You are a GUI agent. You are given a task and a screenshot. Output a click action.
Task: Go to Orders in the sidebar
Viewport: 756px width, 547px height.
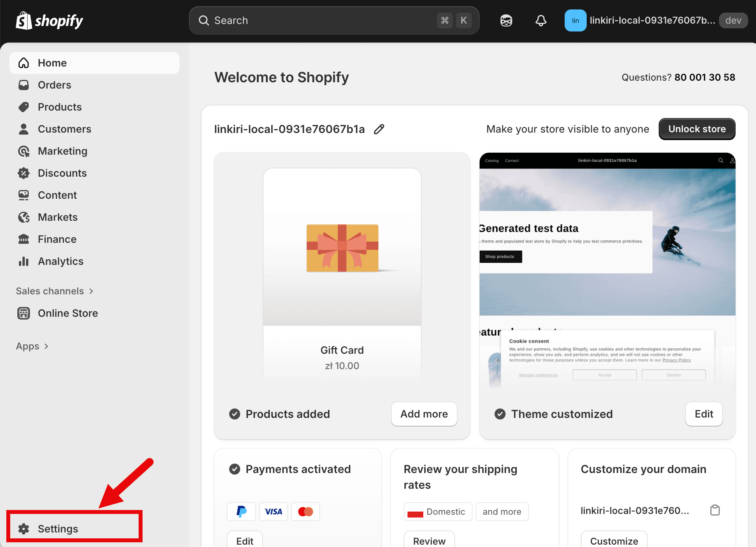pos(54,85)
